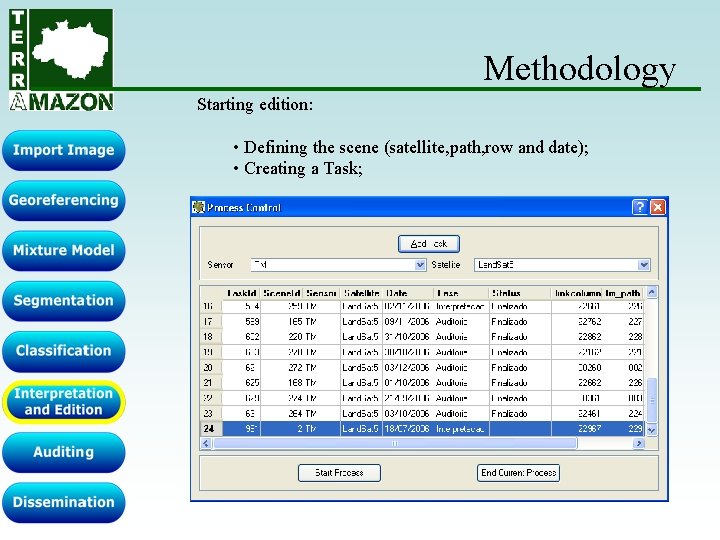The width and height of the screenshot is (720, 540).
Task: Select row header 21
Action: (211, 382)
